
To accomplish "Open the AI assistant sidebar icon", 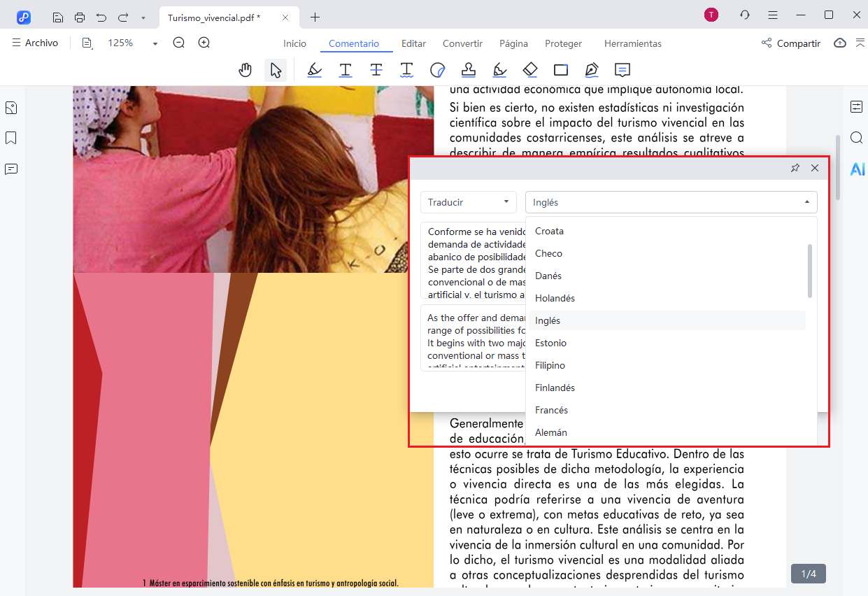I will click(857, 169).
